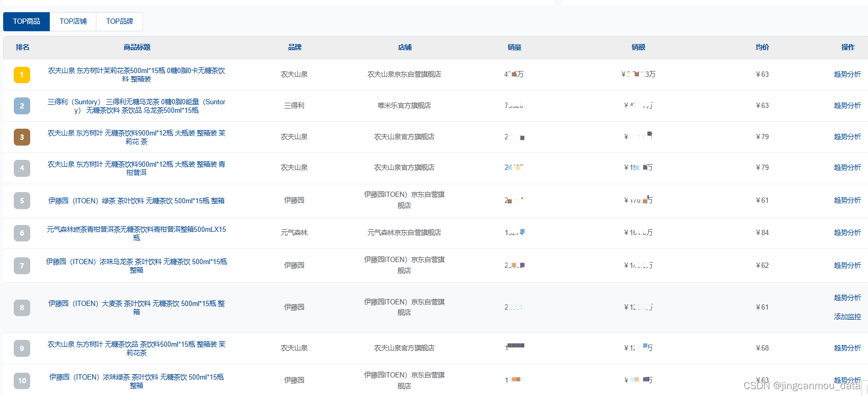
Task: View 趋势分析 for 浓味乌龙茶 row
Action: pyautogui.click(x=847, y=266)
